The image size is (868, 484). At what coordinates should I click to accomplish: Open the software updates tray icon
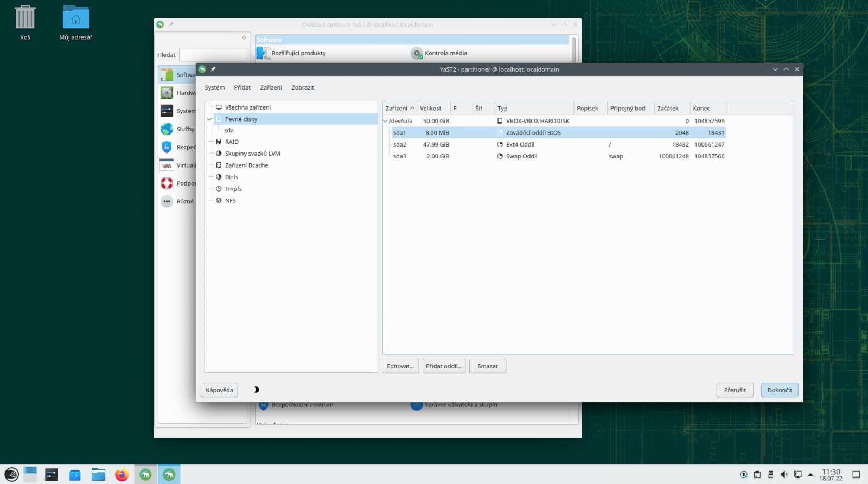(744, 475)
